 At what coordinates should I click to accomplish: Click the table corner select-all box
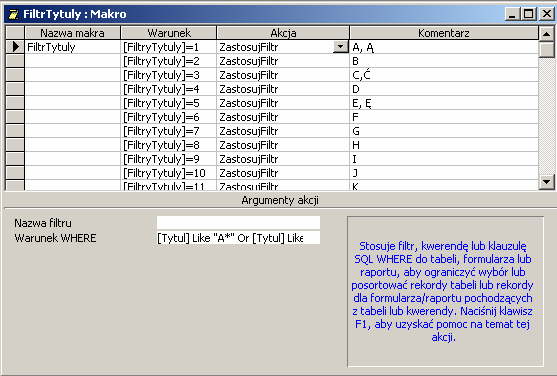tap(15, 33)
